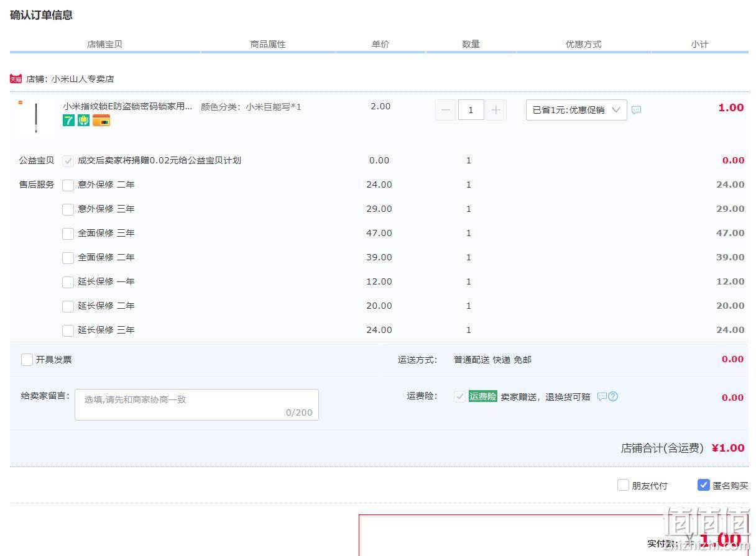Uncheck 匿名购买 anonymous purchase
The image size is (756, 556).
click(703, 485)
